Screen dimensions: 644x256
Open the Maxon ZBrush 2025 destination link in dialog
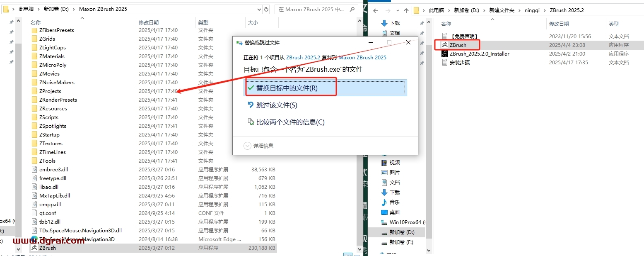pyautogui.click(x=362, y=58)
